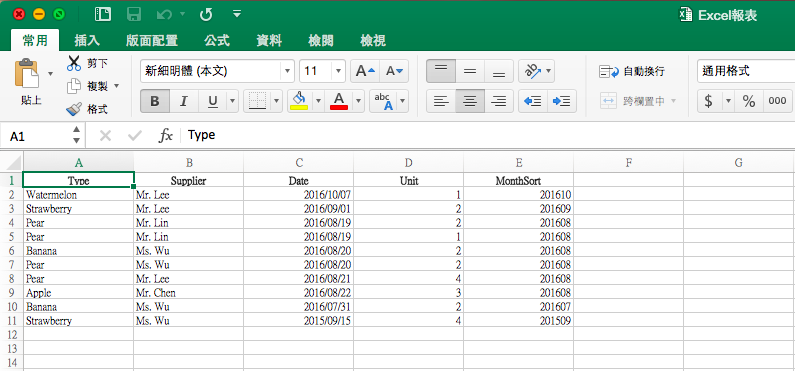Image resolution: width=795 pixels, height=371 pixels.
Task: Open the copy (複製) dropdown arrow
Action: pyautogui.click(x=117, y=86)
